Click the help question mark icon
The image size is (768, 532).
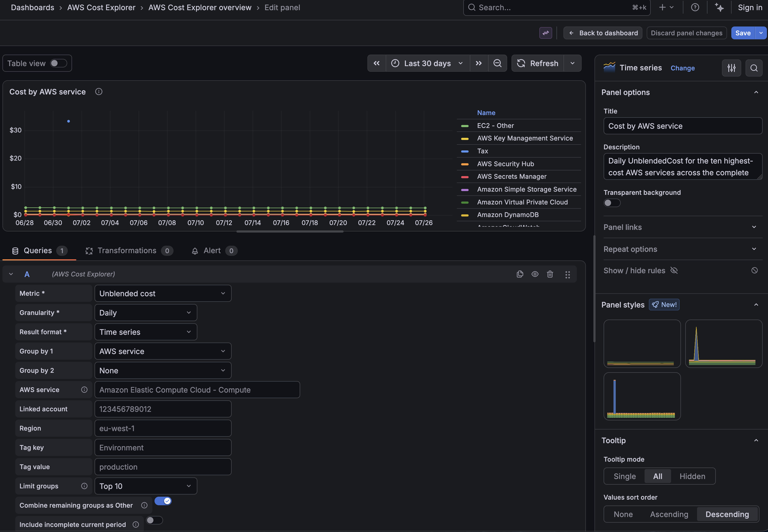tap(695, 7)
